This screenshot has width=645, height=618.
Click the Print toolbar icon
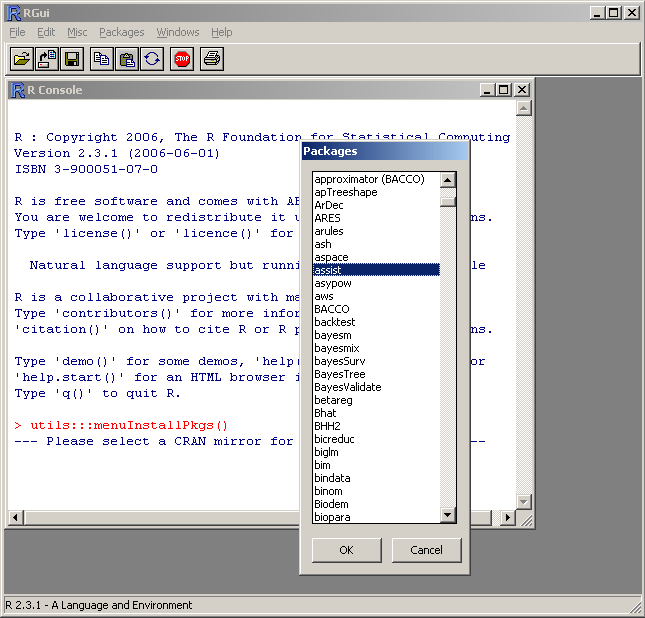click(x=212, y=59)
